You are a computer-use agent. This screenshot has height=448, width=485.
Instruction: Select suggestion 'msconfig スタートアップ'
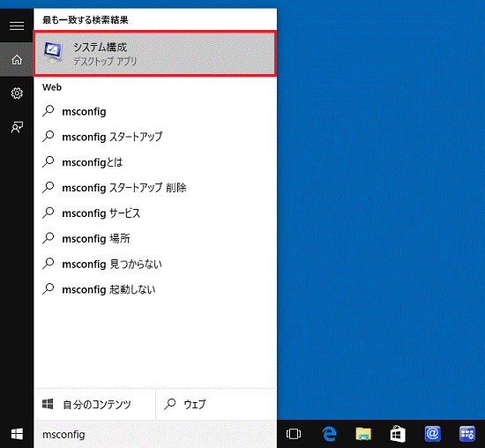[155, 137]
